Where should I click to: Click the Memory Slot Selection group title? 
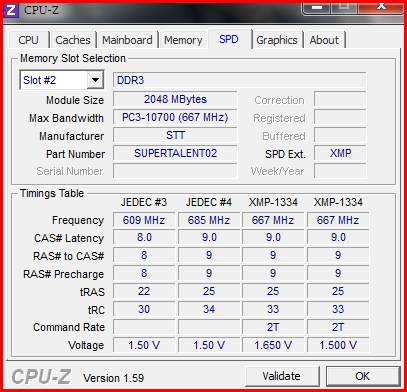(x=73, y=58)
